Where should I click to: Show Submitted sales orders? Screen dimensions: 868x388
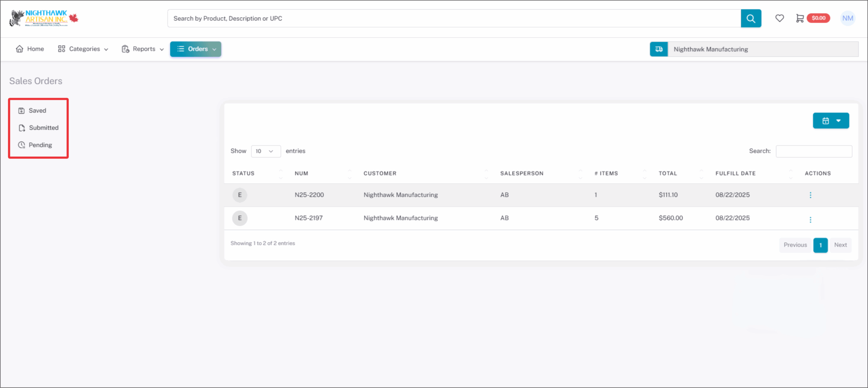click(43, 128)
